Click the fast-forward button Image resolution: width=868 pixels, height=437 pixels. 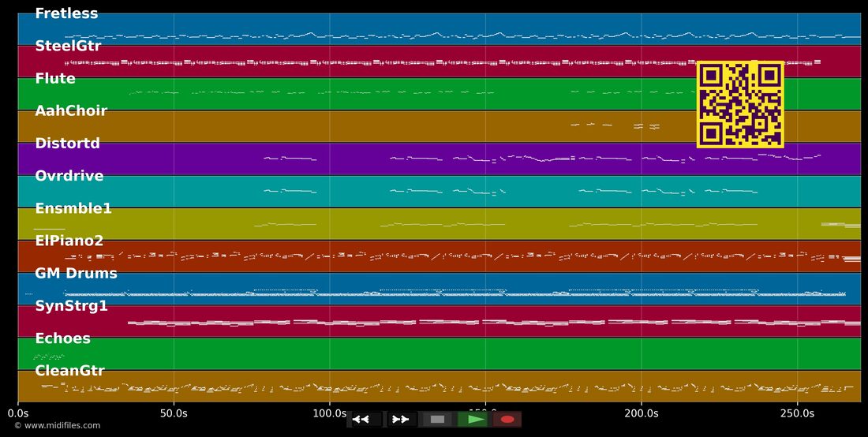402,420
